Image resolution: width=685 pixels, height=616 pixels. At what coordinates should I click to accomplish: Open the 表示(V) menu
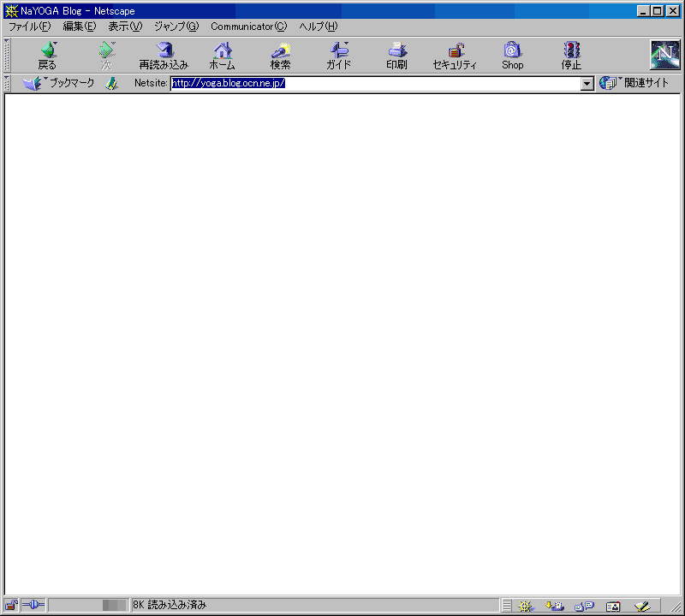coord(125,27)
